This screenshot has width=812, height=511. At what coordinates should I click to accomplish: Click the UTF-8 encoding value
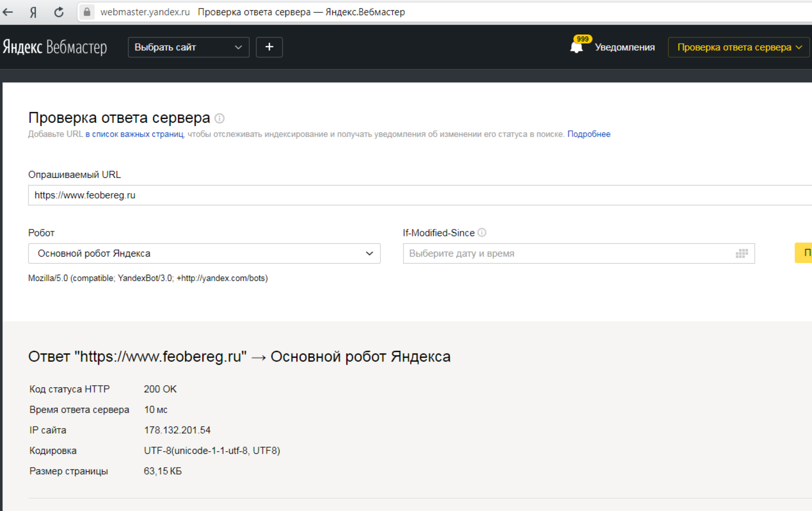coord(212,451)
